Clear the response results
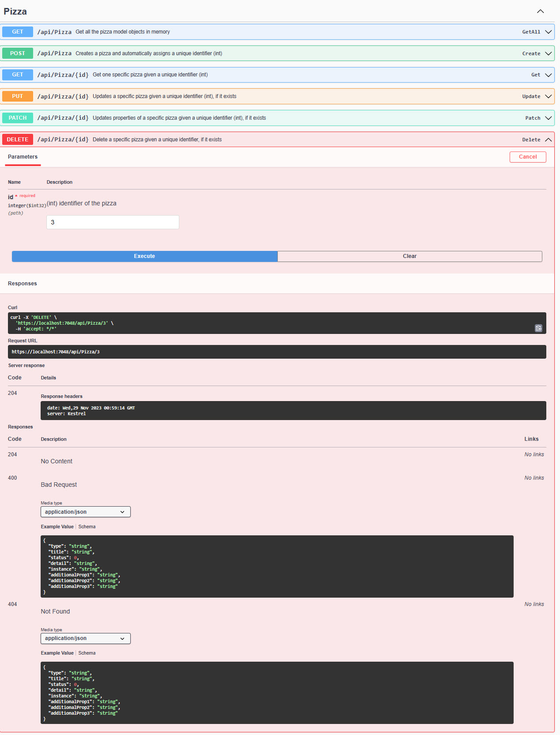Screen dimensions: 560x735 (x=409, y=256)
